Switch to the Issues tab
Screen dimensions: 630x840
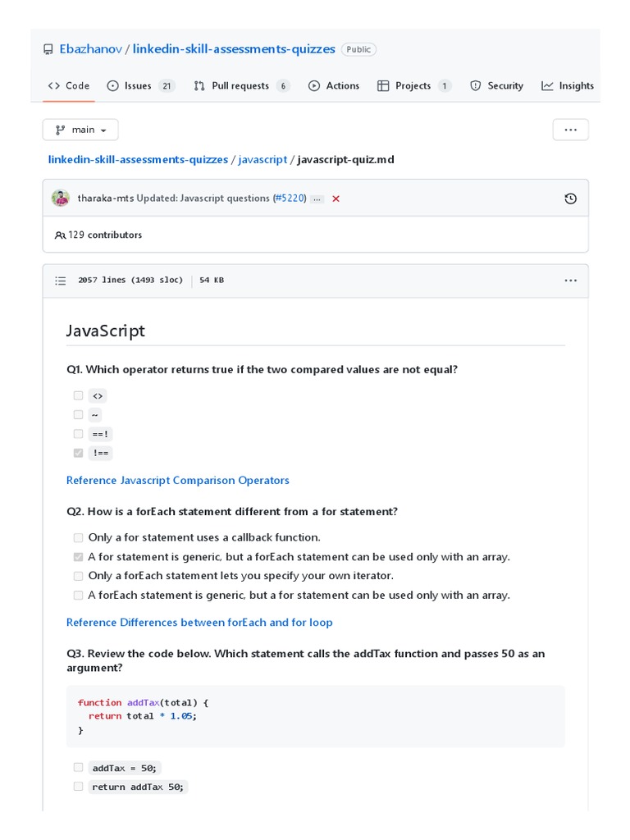(x=140, y=85)
